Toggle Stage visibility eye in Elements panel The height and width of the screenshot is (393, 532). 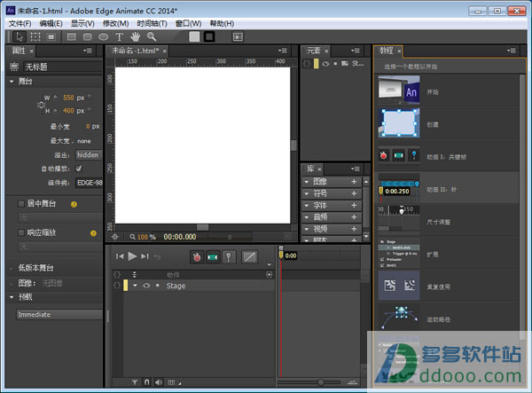tap(325, 64)
